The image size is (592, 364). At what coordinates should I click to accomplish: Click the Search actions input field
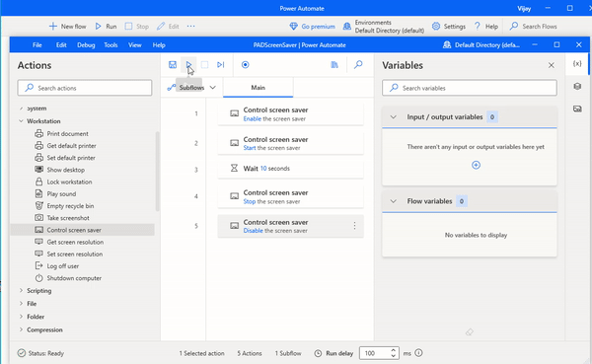pos(85,88)
